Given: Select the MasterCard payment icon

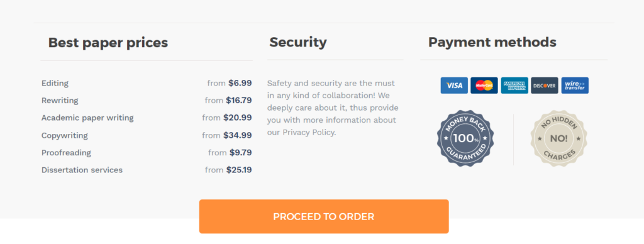Looking at the screenshot, I should (484, 86).
